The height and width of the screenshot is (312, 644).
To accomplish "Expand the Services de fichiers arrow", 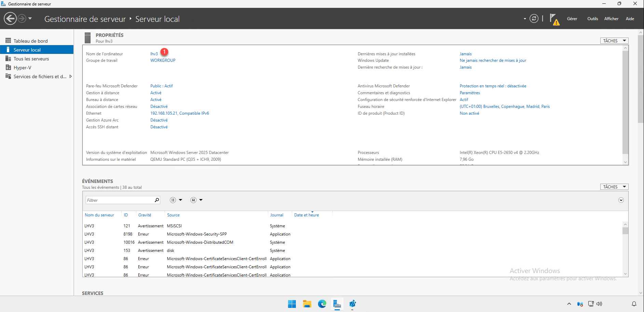I will pyautogui.click(x=71, y=76).
